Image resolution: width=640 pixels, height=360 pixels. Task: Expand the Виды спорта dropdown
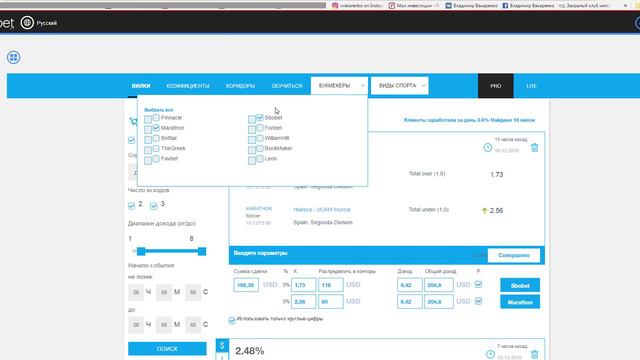400,86
